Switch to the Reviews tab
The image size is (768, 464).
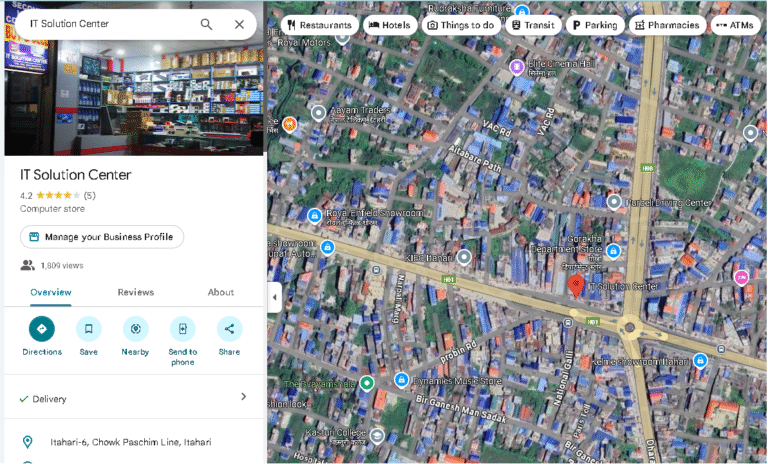(136, 292)
